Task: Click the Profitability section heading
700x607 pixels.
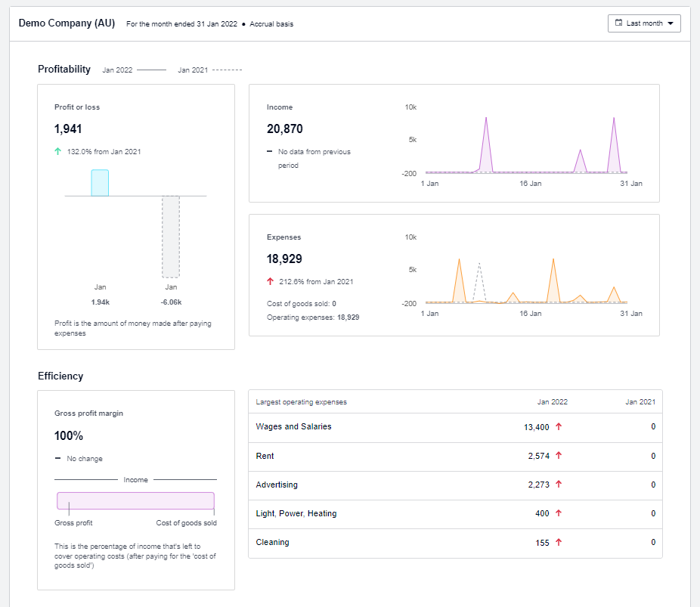Action: 64,70
